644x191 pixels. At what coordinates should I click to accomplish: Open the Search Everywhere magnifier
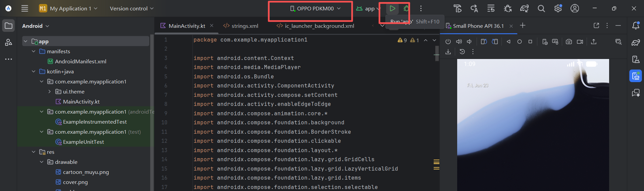tap(541, 8)
